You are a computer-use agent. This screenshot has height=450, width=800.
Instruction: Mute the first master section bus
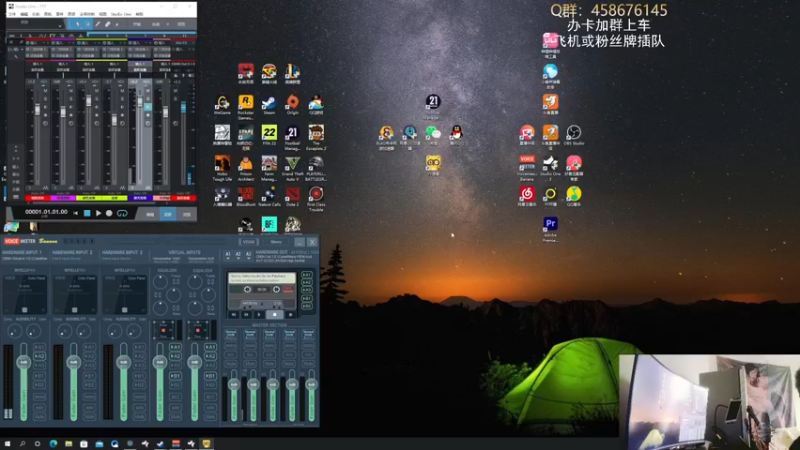click(231, 364)
